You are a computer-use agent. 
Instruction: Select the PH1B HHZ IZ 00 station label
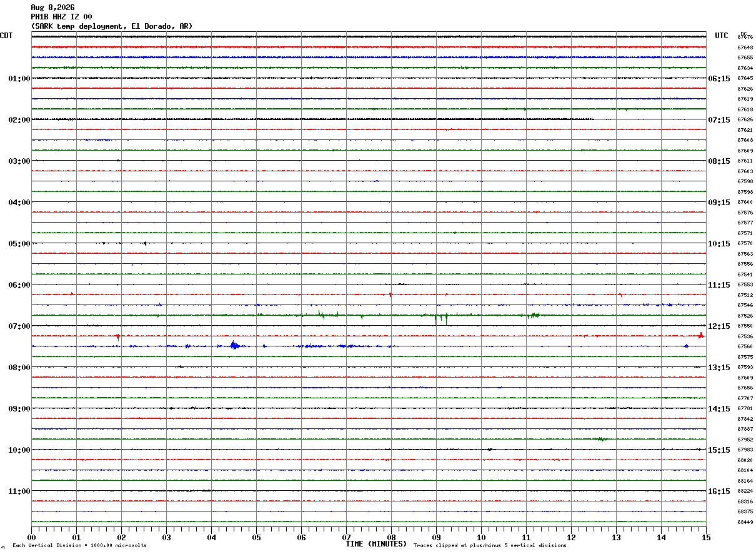[61, 17]
